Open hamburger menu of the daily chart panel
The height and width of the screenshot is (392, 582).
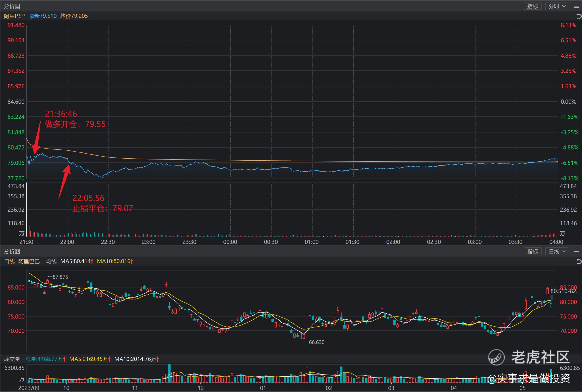pyautogui.click(x=576, y=252)
